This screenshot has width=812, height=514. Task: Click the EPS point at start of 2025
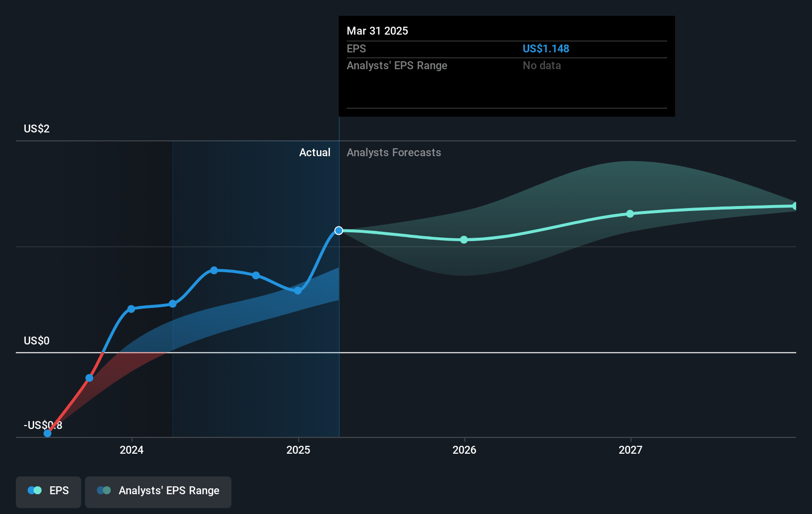[298, 291]
